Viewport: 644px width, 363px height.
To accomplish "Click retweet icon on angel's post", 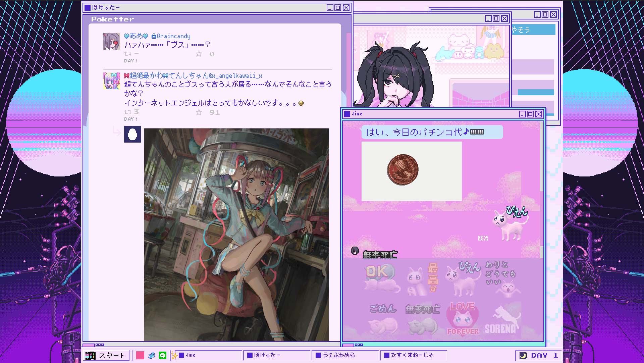I will tap(128, 112).
